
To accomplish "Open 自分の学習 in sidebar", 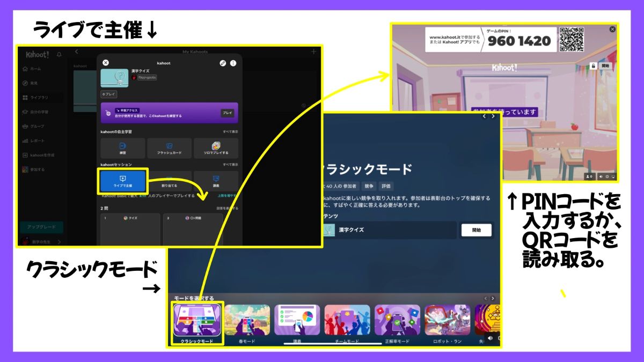I will [x=35, y=112].
